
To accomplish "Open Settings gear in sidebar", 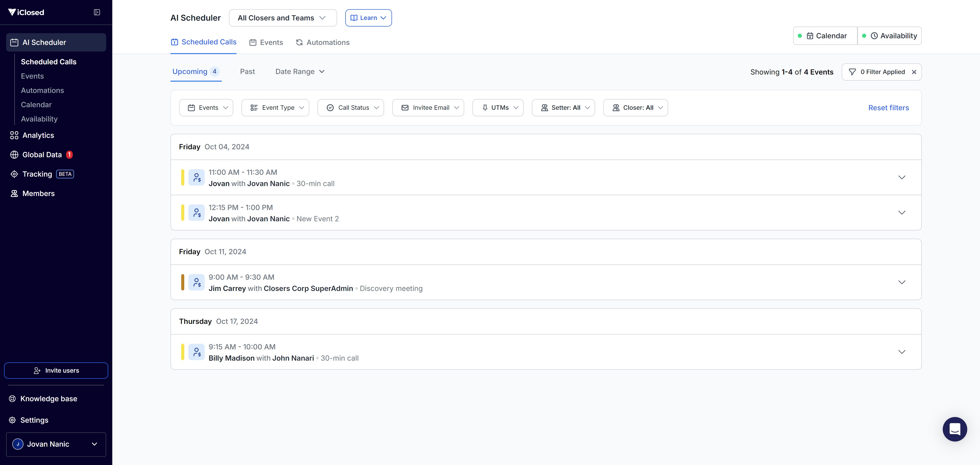I will (12, 420).
